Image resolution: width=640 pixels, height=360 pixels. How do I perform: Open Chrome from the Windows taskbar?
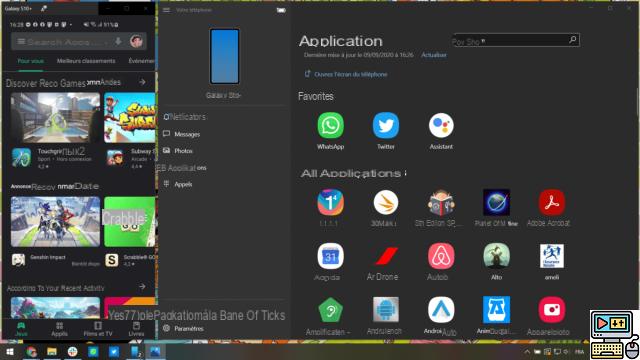pos(31,351)
